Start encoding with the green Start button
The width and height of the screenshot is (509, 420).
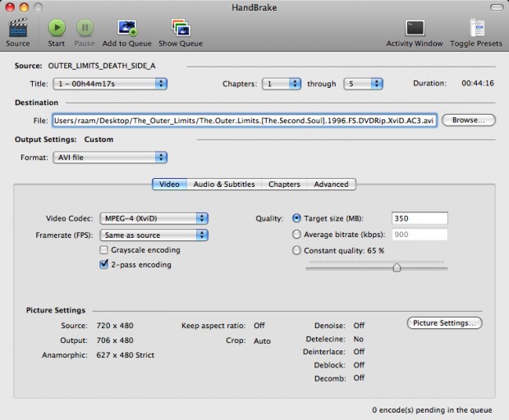tap(57, 28)
